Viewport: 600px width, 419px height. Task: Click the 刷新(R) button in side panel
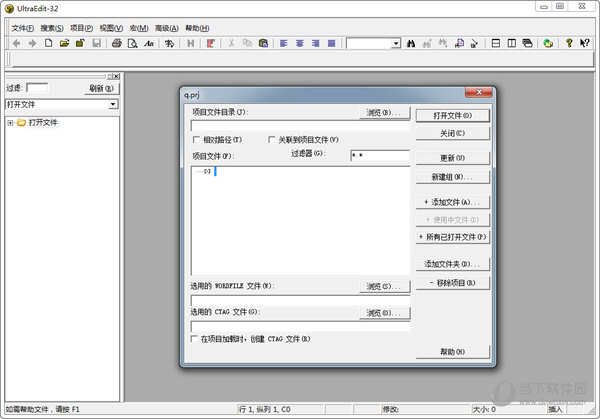[102, 88]
